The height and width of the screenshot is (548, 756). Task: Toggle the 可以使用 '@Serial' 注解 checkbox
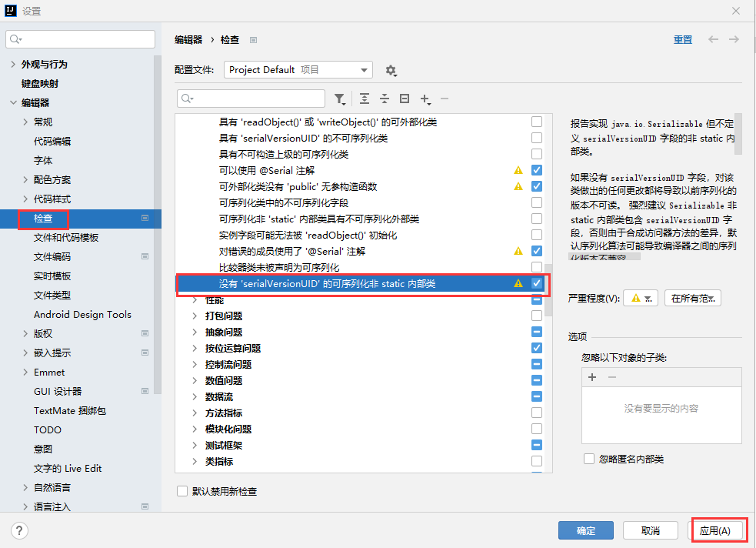537,170
